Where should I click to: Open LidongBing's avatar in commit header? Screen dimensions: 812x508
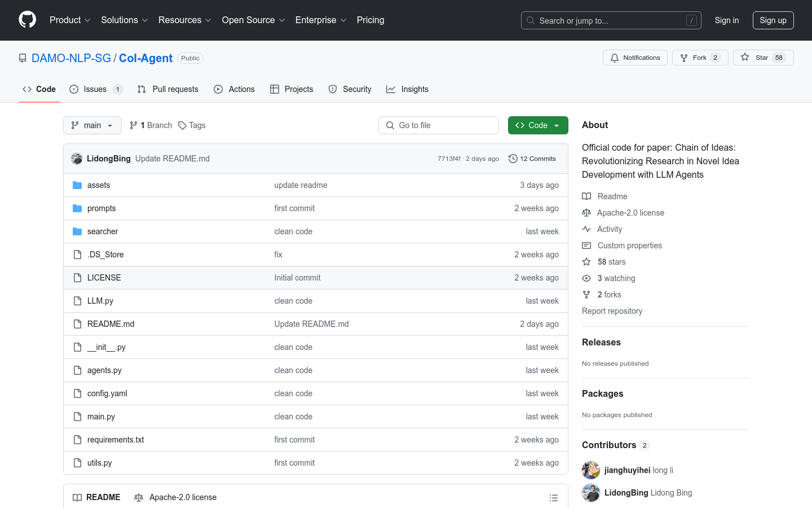77,159
